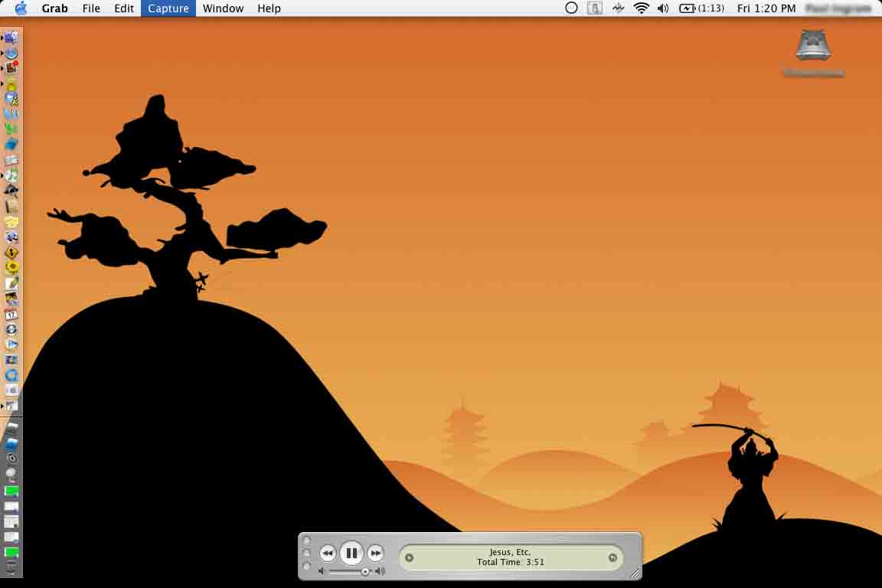
Task: Select the hard drive icon on desktop
Action: tap(813, 45)
